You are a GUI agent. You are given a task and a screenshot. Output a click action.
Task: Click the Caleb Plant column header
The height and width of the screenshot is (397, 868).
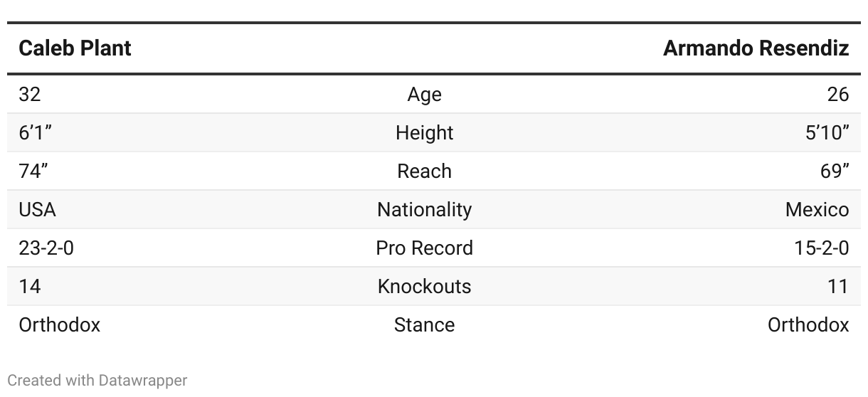(75, 48)
